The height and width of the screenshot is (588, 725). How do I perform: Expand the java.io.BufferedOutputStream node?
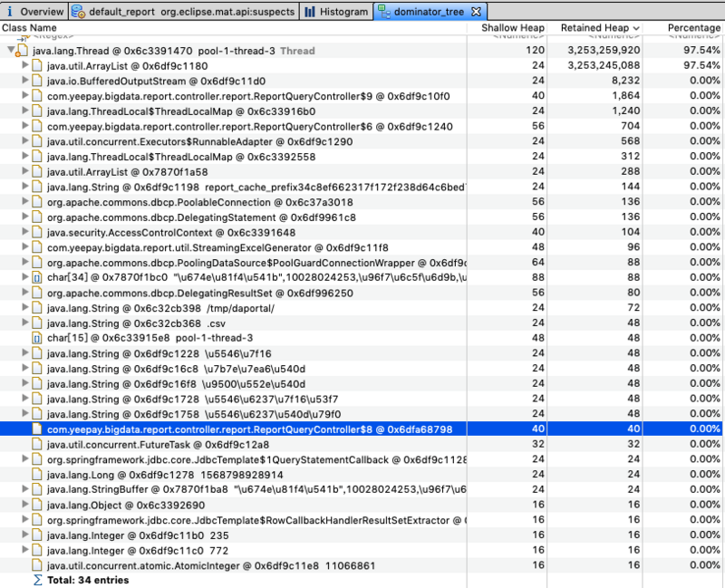(25, 81)
